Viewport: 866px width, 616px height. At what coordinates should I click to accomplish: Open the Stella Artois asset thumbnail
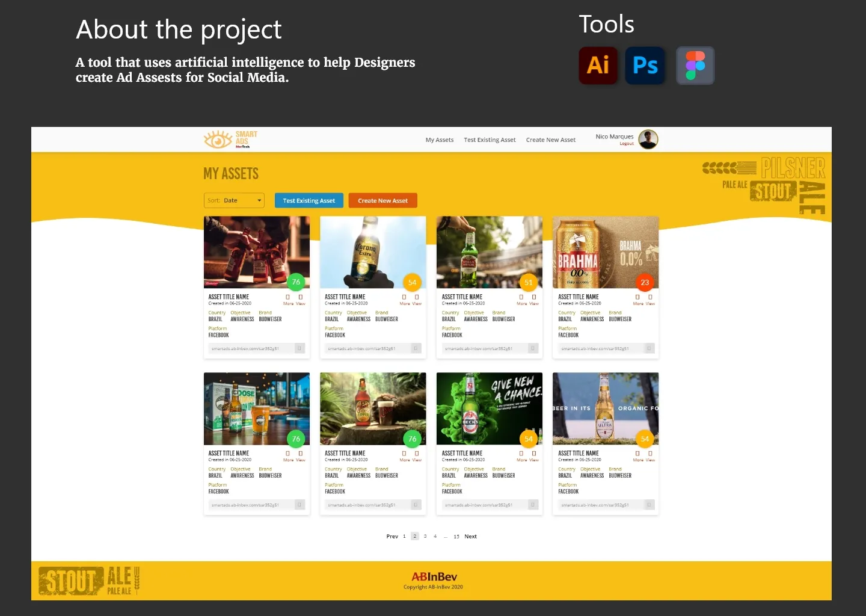[x=490, y=253]
